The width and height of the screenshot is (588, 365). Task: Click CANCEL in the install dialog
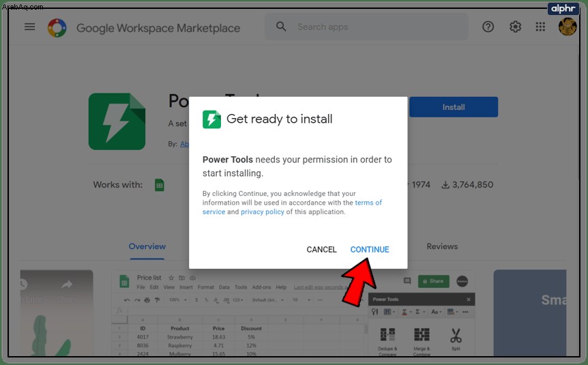click(x=321, y=250)
